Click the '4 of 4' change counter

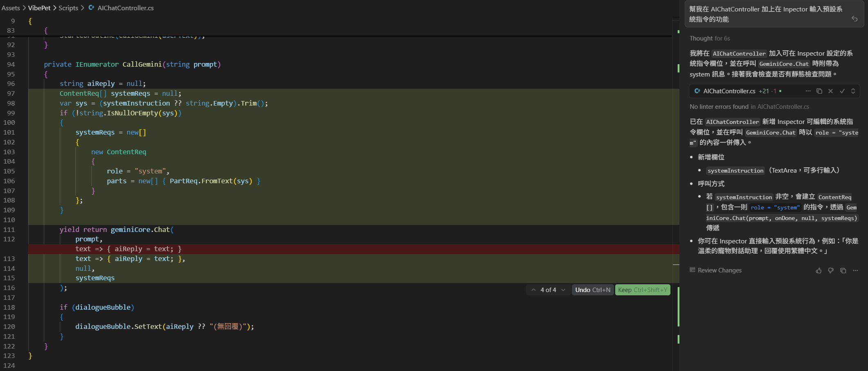coord(548,290)
